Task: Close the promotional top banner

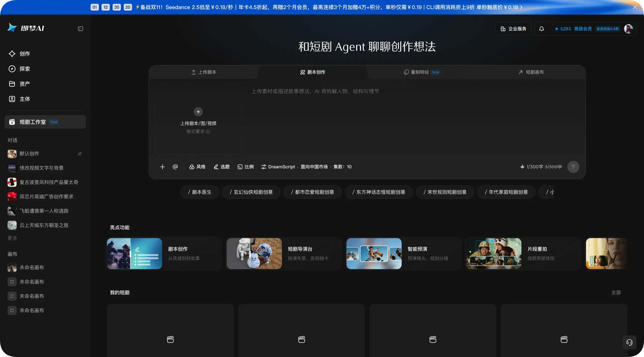Action: (635, 7)
